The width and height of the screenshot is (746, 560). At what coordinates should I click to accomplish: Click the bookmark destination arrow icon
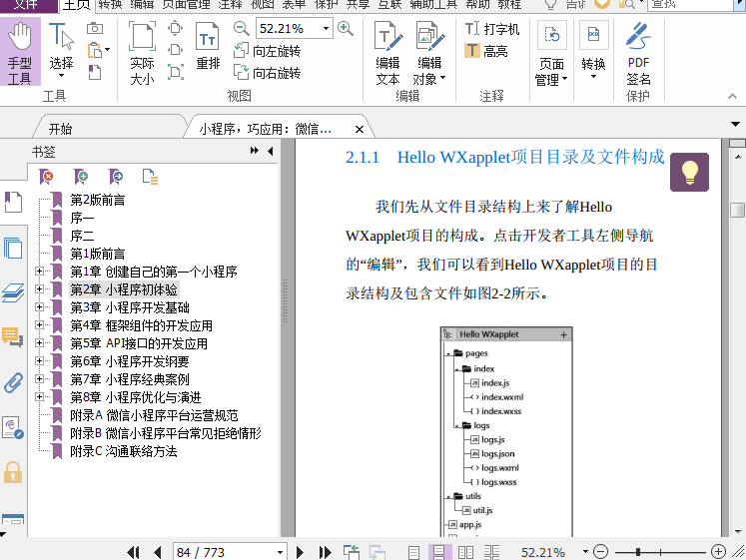116,177
